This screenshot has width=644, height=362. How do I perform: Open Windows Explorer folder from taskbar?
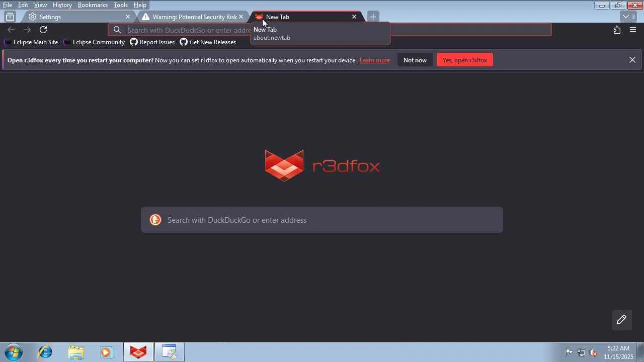point(76,352)
